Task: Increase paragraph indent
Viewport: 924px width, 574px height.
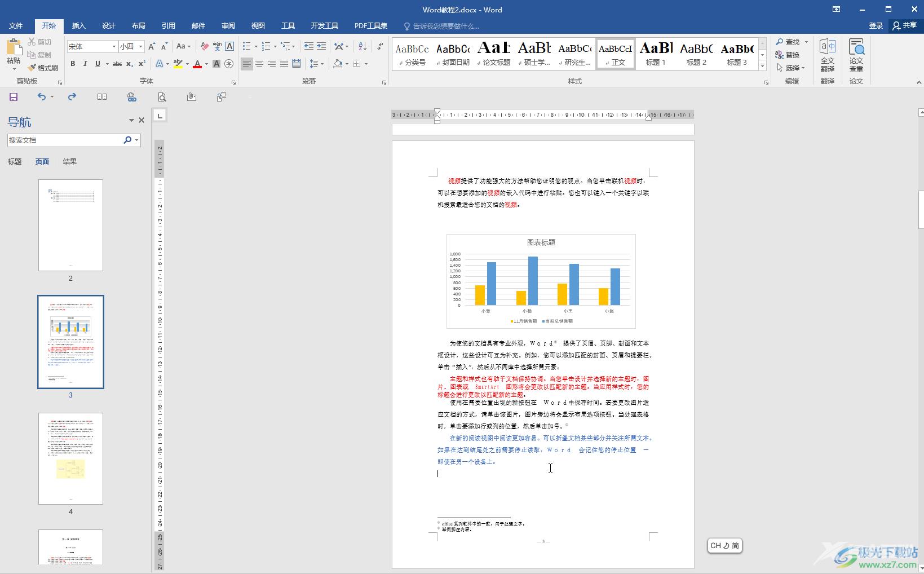Action: tap(322, 46)
